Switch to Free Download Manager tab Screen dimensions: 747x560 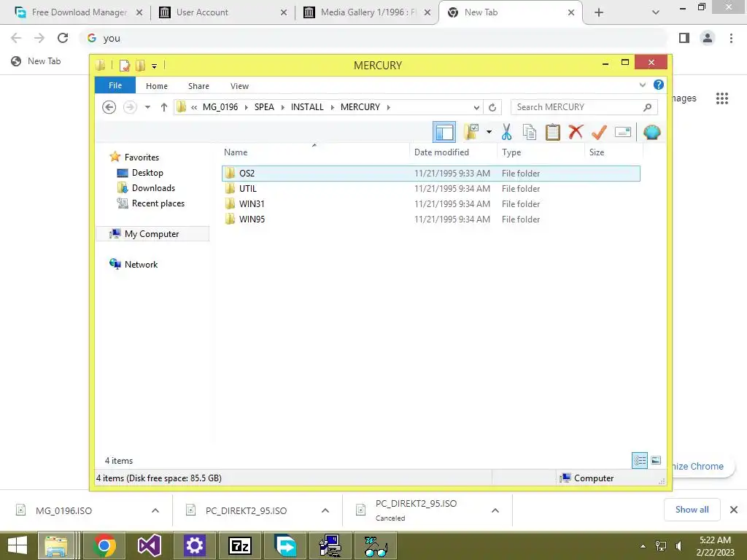pyautogui.click(x=79, y=12)
